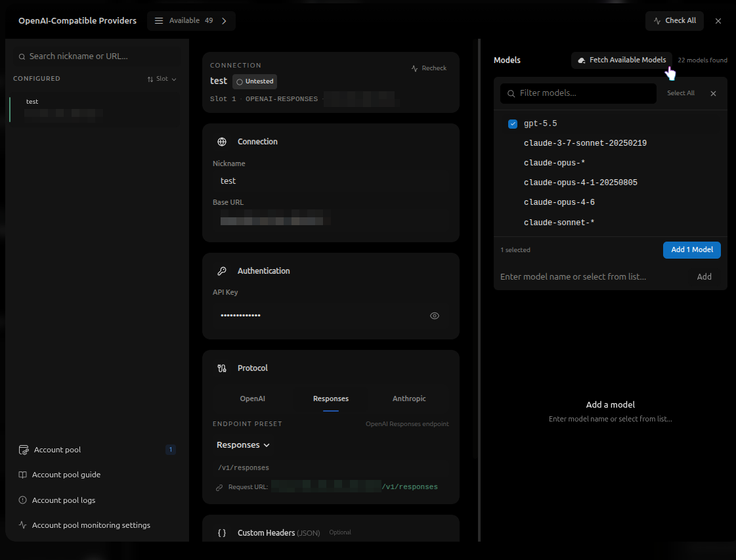Click the hamburger list icon beside Available

coord(159,20)
